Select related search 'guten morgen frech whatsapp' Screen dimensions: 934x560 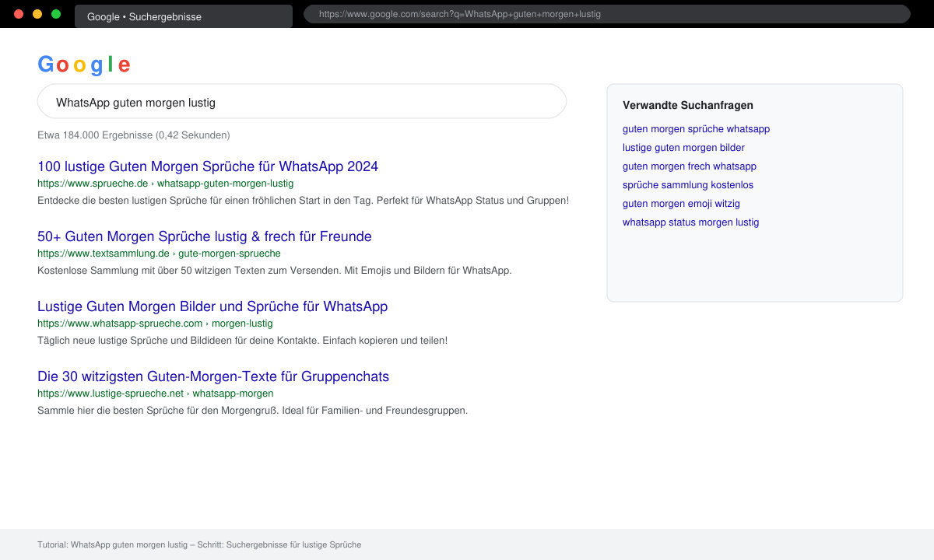(690, 166)
